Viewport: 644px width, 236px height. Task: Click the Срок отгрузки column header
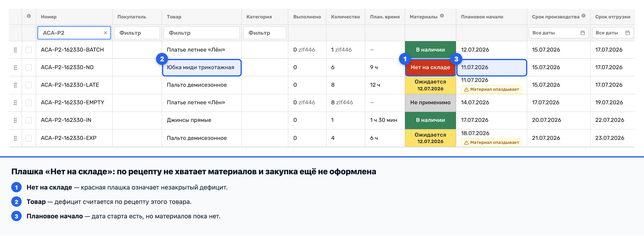613,17
